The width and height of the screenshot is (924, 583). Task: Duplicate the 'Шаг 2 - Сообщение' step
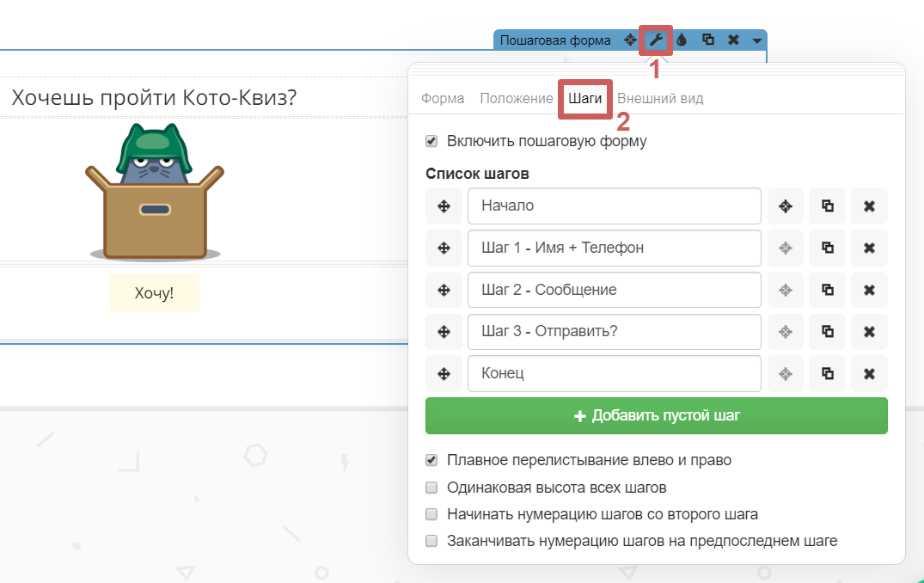827,290
